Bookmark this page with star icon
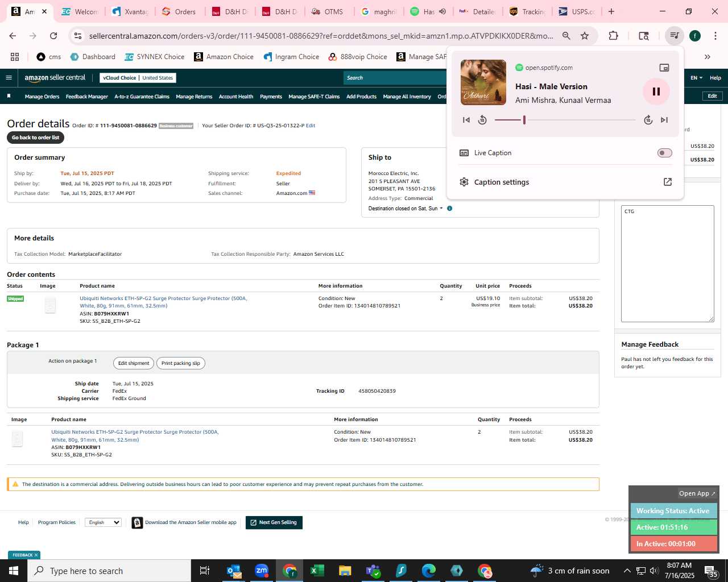 (584, 36)
